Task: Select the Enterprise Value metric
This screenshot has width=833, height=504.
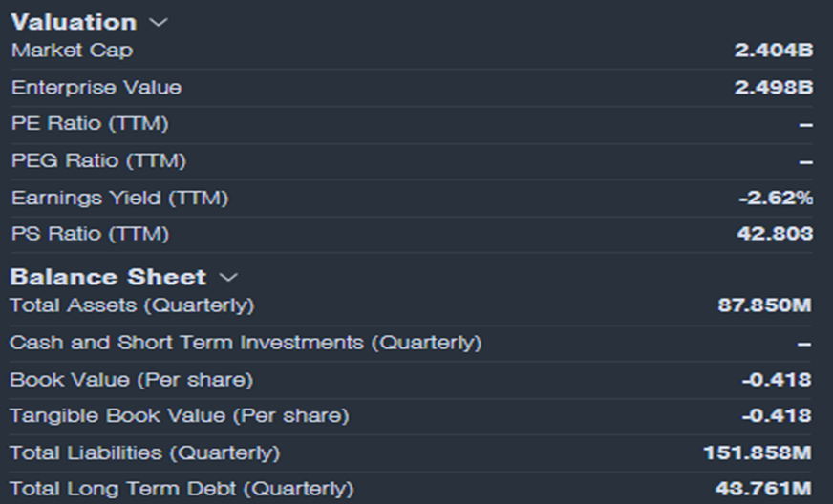Action: [x=96, y=88]
